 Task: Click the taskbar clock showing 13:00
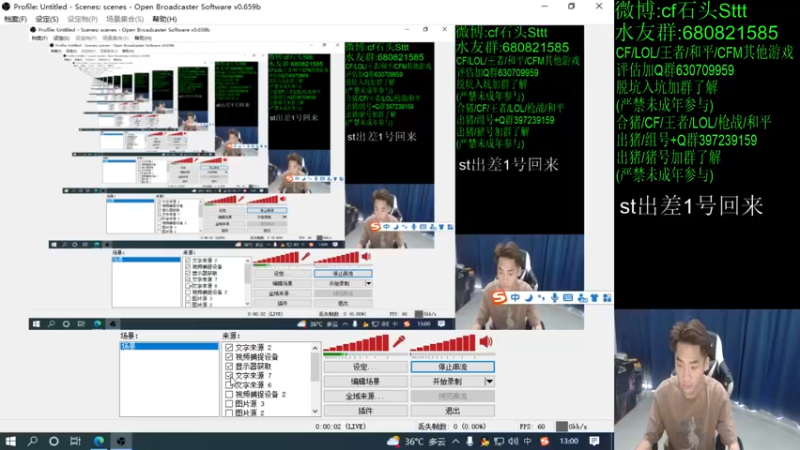569,441
